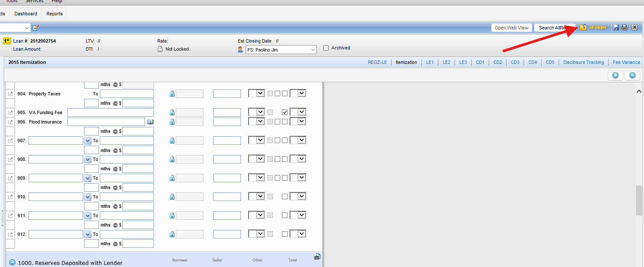The width and height of the screenshot is (644, 267).
Task: Open fee details icon for line 910
Action: click(10, 197)
